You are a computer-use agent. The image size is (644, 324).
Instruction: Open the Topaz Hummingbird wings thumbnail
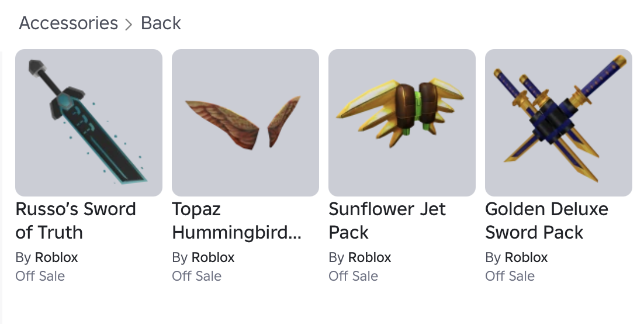[245, 123]
